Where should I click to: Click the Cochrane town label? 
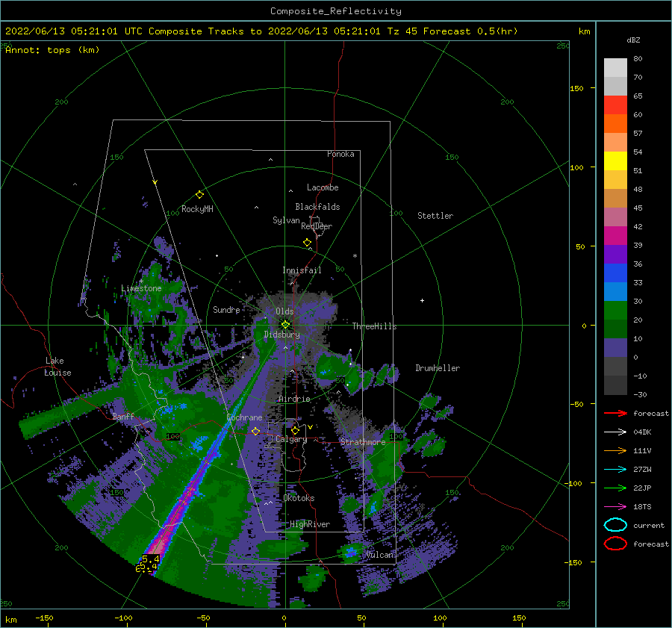coord(244,417)
